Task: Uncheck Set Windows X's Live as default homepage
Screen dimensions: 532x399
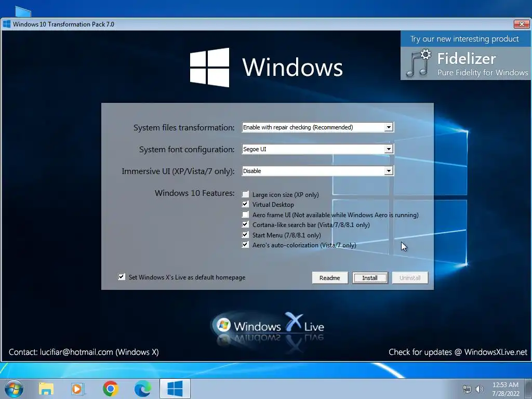Action: click(122, 277)
